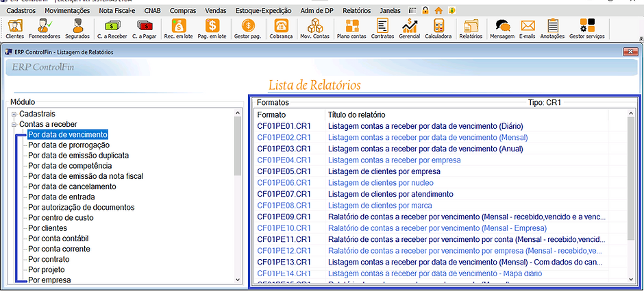Open Plano contas toolbar icon
Screen dimensions: 644x305
[351, 29]
